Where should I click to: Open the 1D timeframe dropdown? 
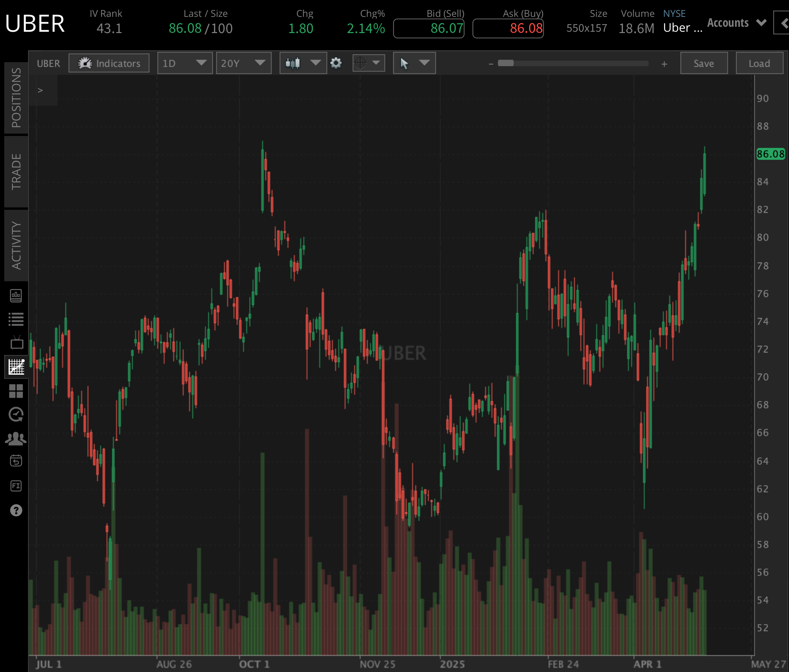[185, 63]
